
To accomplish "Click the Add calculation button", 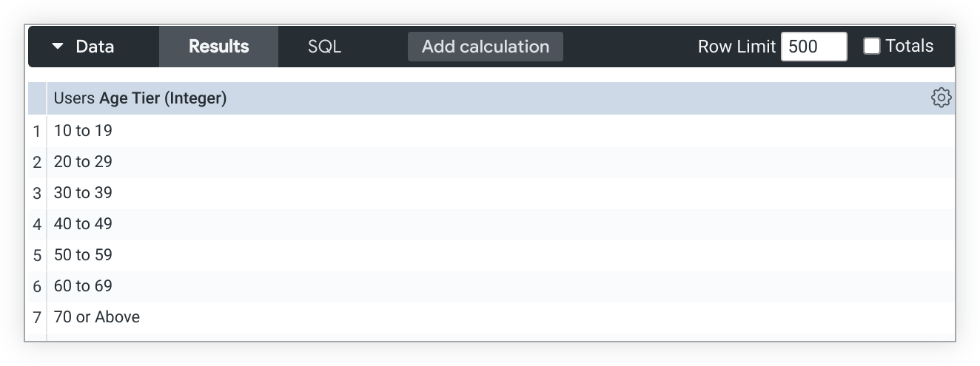I will pyautogui.click(x=485, y=47).
